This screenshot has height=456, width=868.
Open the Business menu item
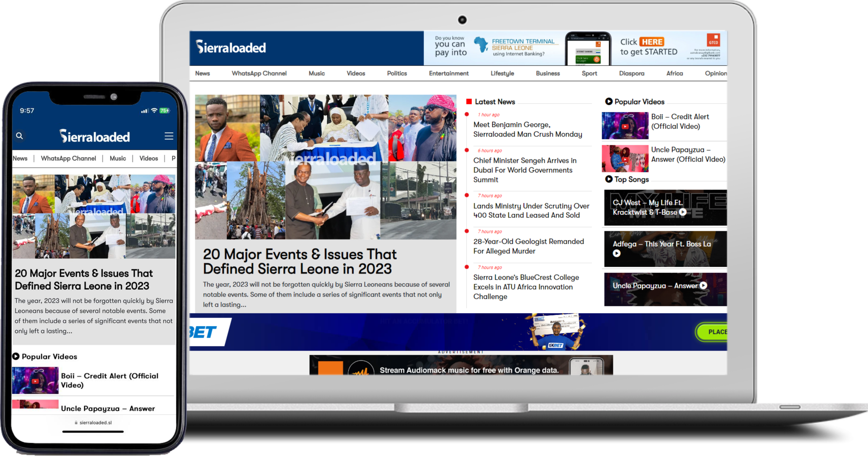click(x=548, y=73)
